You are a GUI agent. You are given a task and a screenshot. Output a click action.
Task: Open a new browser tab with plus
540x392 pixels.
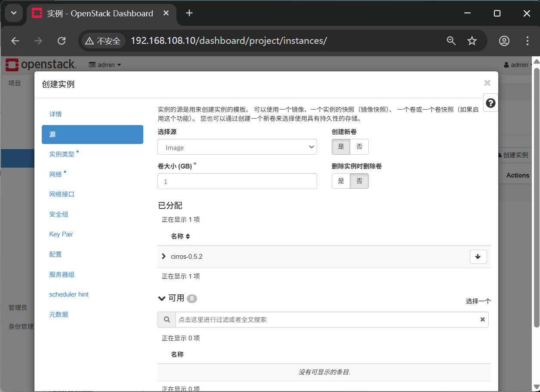[189, 13]
